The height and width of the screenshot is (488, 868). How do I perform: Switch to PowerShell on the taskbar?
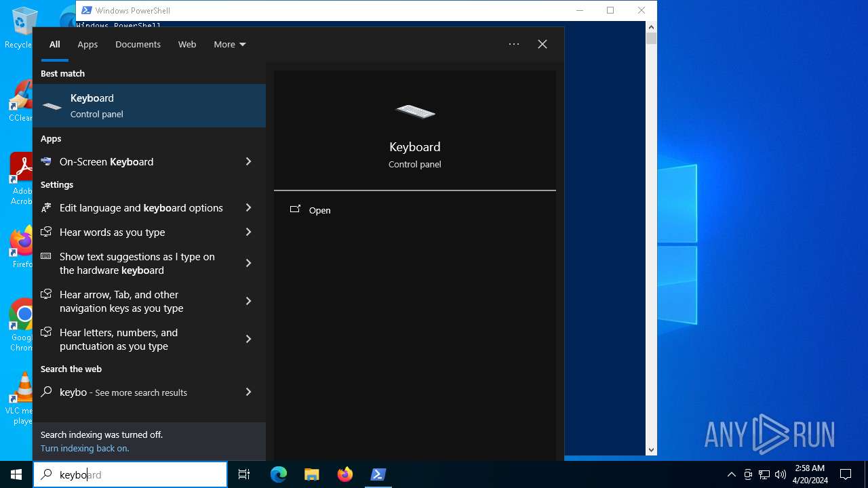coord(378,474)
